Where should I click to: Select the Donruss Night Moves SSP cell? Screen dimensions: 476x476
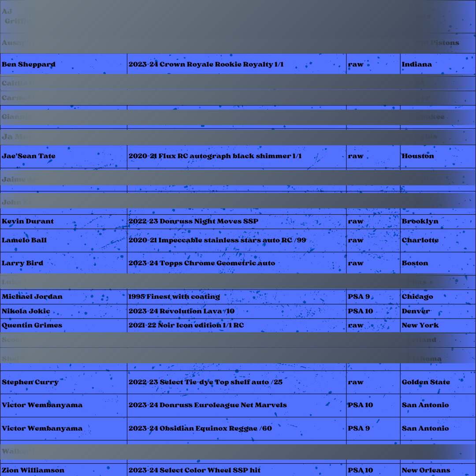193,221
